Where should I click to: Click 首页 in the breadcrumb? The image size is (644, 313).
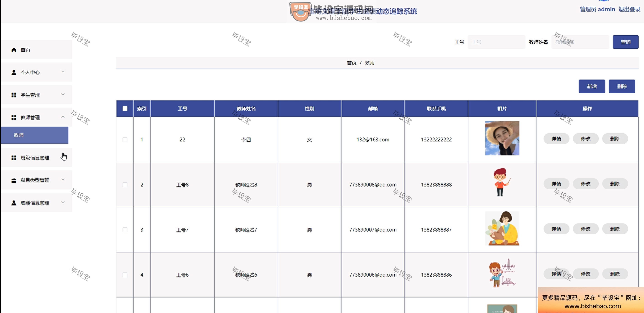coord(352,63)
